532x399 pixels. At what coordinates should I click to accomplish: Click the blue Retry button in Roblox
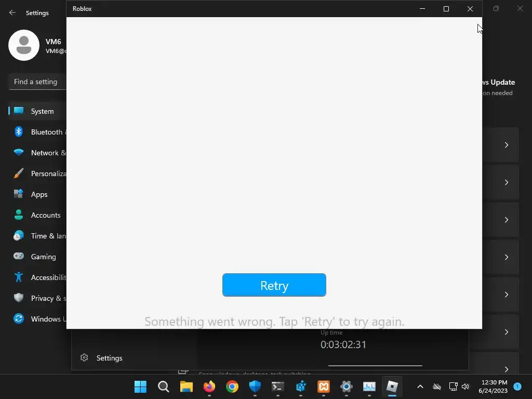[x=274, y=285]
